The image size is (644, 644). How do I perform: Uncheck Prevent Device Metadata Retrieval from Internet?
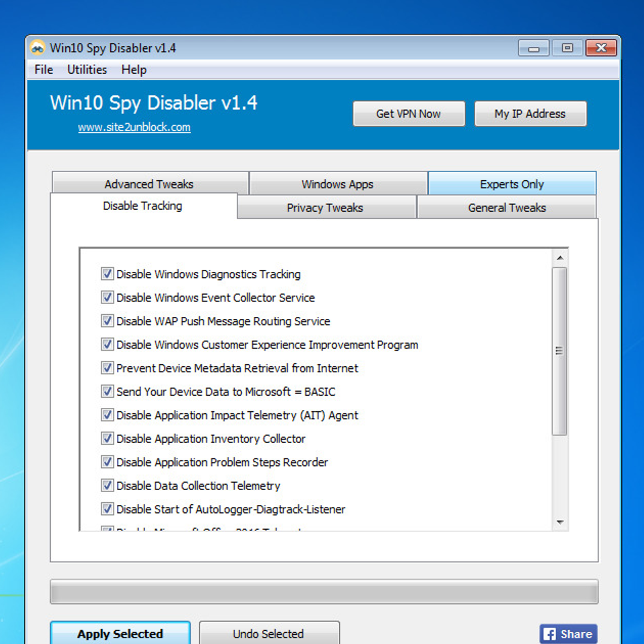click(x=107, y=368)
